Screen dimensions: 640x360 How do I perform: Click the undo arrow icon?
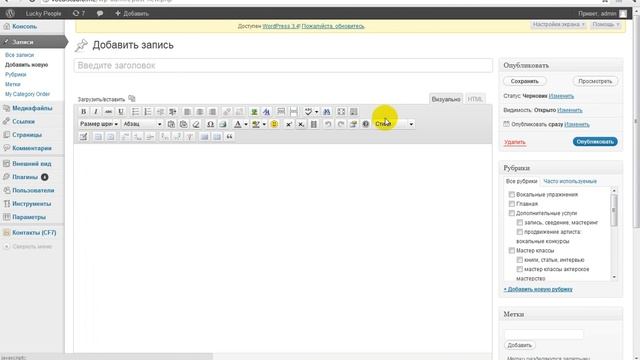coord(328,124)
